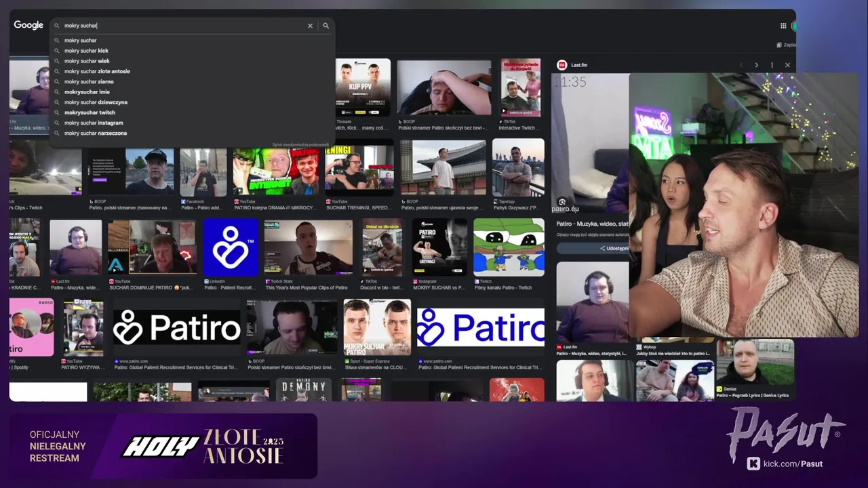Select suggestion 'mokry suchar wiek'
This screenshot has width=868, height=488.
191,61
